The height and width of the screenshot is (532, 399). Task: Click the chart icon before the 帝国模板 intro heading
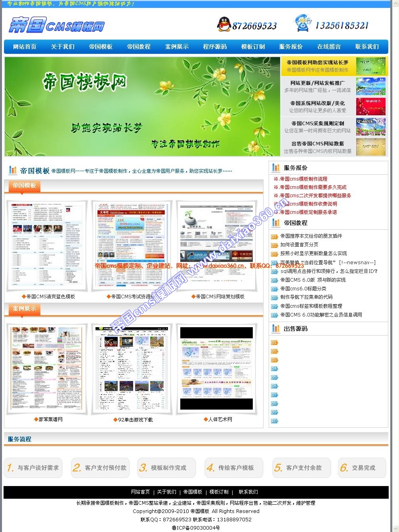pos(12,170)
